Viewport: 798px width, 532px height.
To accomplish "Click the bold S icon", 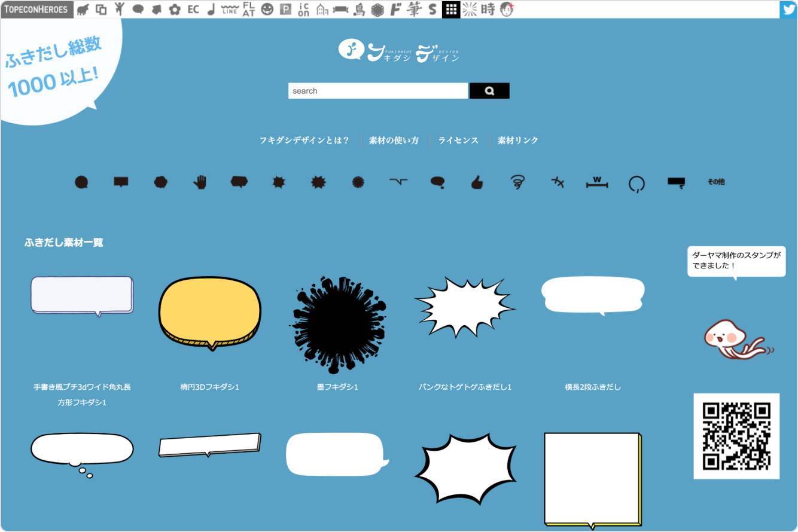I will tap(432, 10).
